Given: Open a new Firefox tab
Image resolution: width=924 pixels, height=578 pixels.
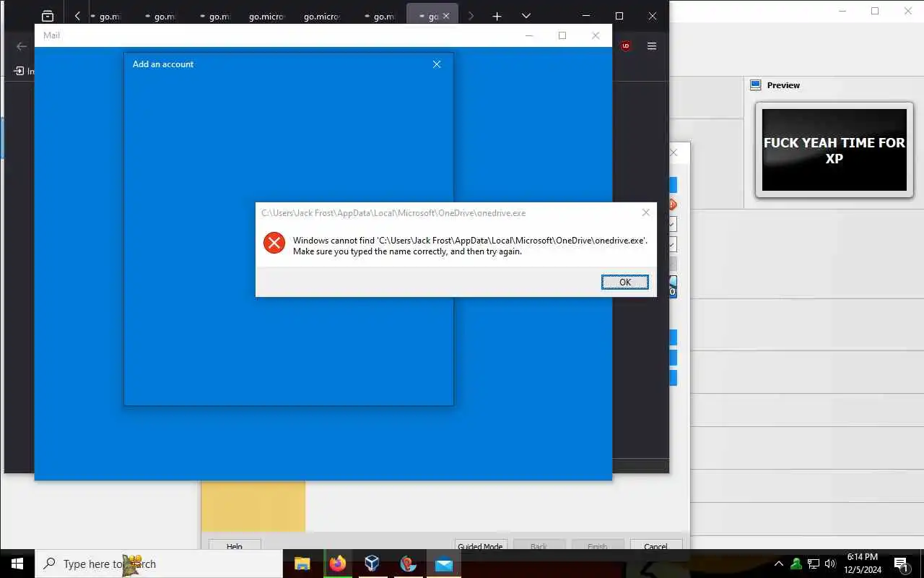Looking at the screenshot, I should [x=497, y=16].
